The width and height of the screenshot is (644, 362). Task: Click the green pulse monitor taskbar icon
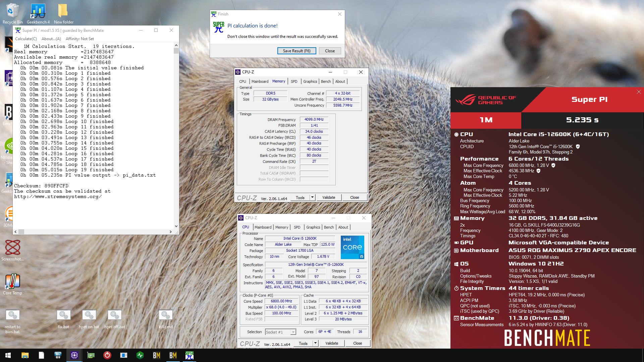click(140, 355)
